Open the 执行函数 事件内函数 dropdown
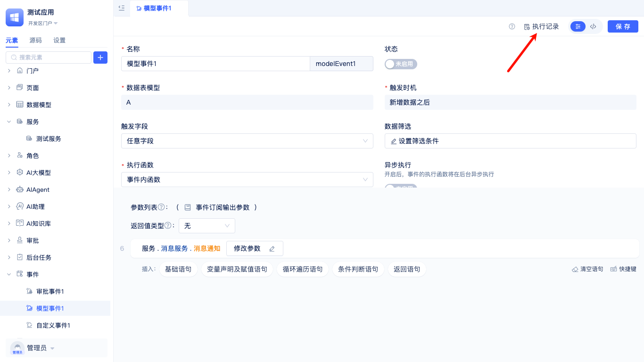Image resolution: width=644 pixels, height=362 pixels. tap(247, 180)
